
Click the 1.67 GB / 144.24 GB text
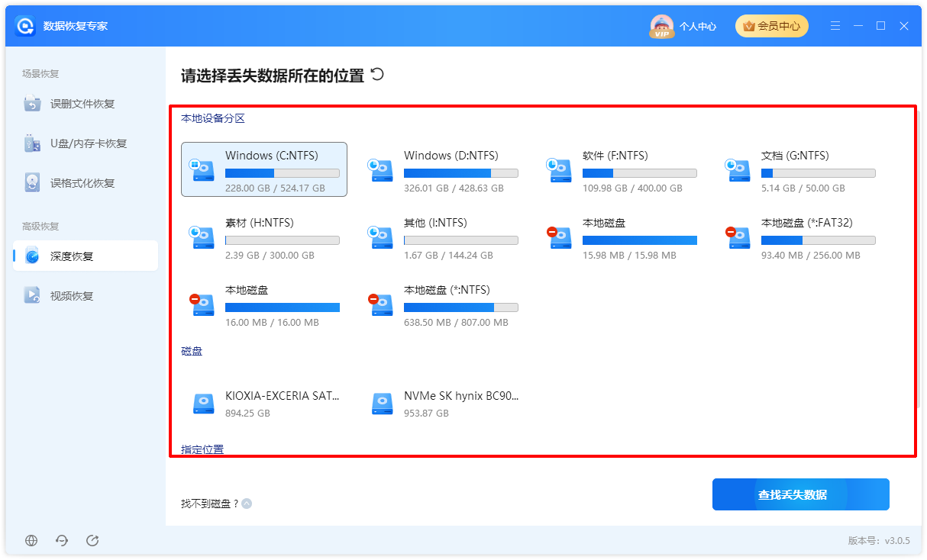(448, 256)
